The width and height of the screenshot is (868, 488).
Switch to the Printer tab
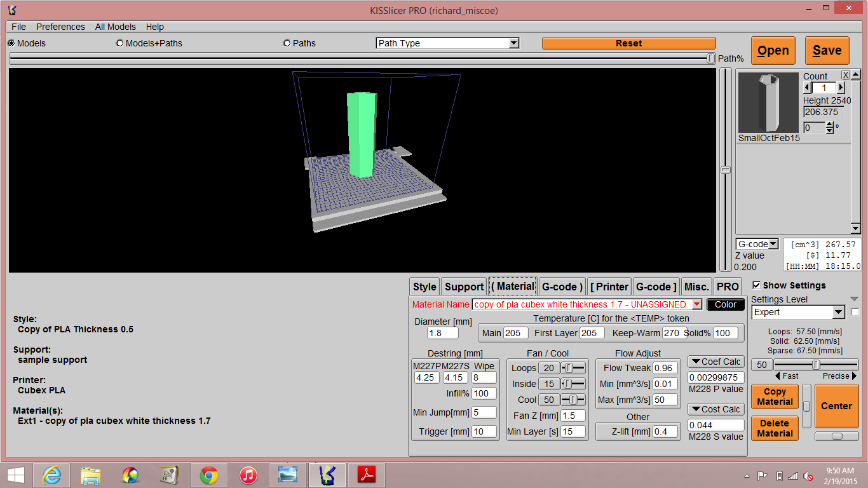click(609, 287)
